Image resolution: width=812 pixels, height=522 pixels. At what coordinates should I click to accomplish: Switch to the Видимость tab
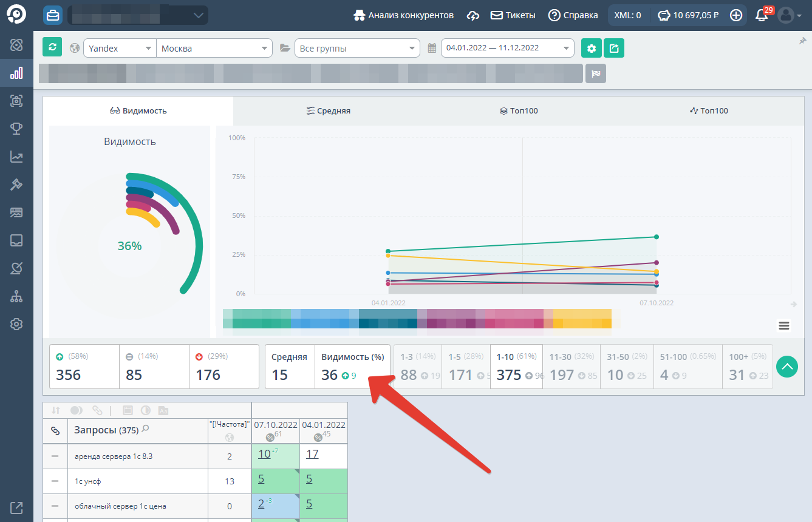(138, 110)
